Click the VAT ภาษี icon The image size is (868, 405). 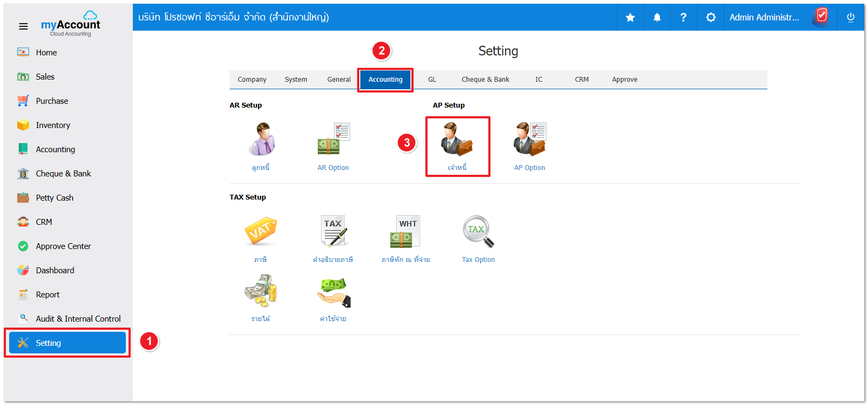click(261, 231)
